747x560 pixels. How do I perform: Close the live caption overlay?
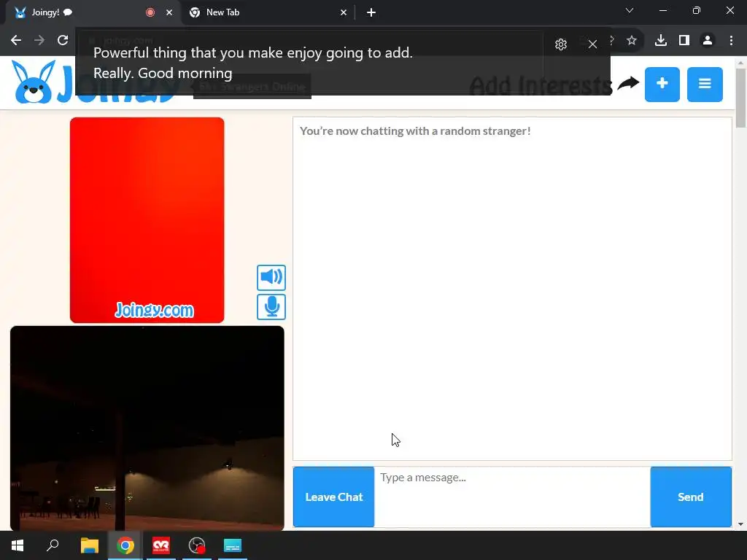click(592, 44)
